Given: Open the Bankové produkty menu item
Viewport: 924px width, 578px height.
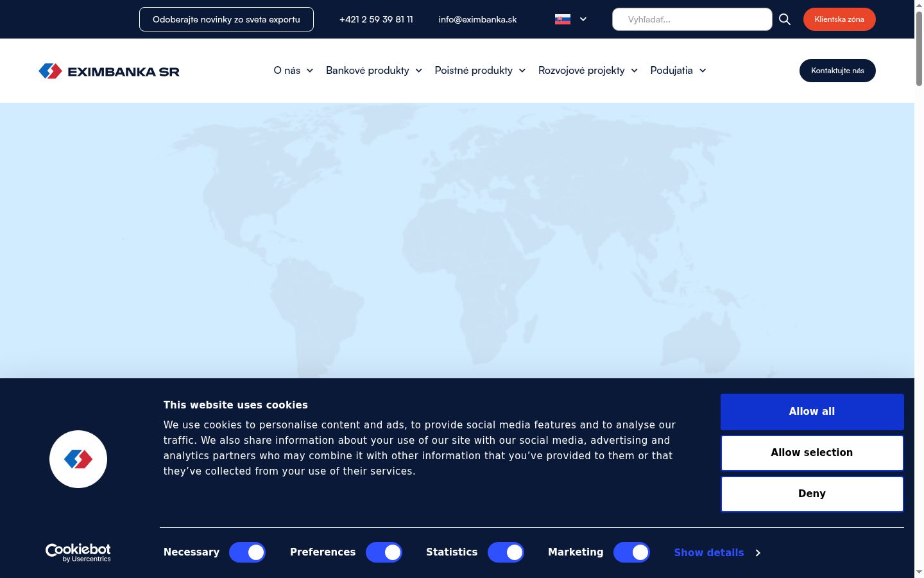Looking at the screenshot, I should [368, 71].
